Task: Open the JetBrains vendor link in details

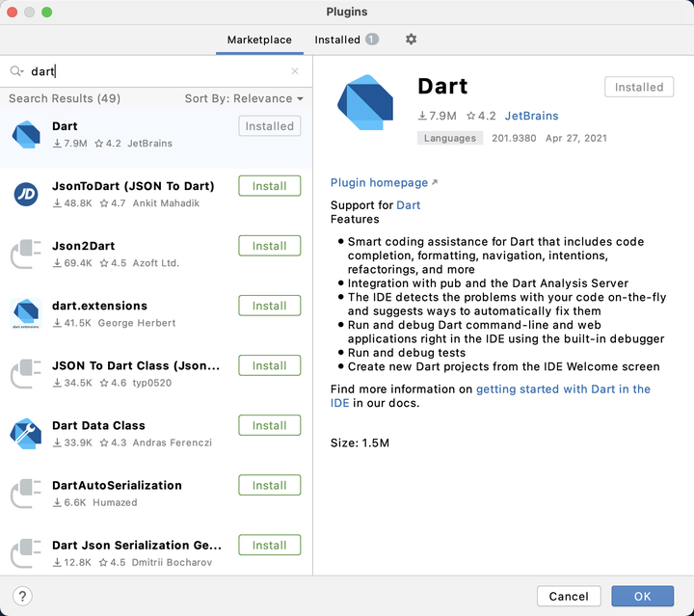Action: click(x=531, y=116)
